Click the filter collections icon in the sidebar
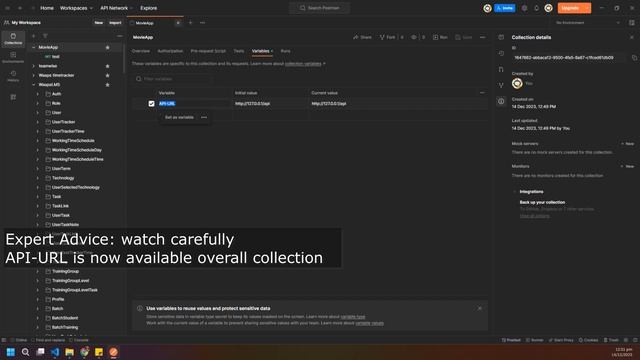 coord(45,36)
